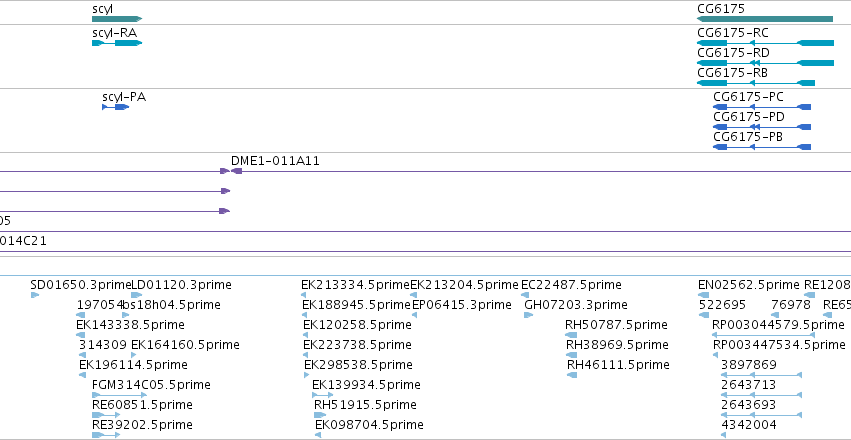This screenshot has height=440, width=851.
Task: Select the RH50787.5prime EST label
Action: point(616,324)
